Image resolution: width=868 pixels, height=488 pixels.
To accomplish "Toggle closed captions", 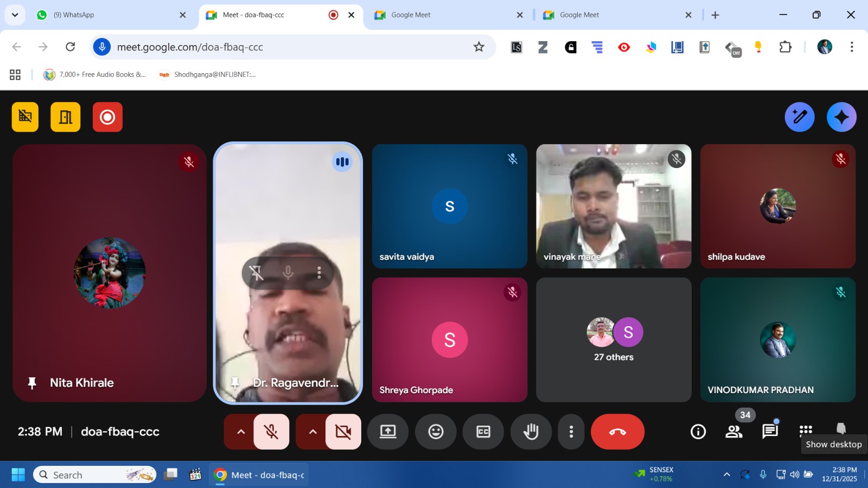I will click(483, 432).
